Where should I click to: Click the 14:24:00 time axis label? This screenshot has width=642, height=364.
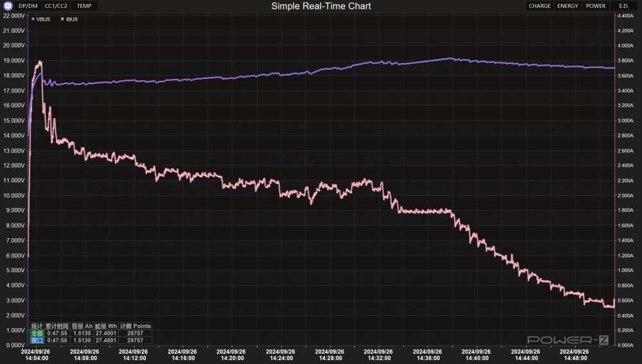coord(281,358)
